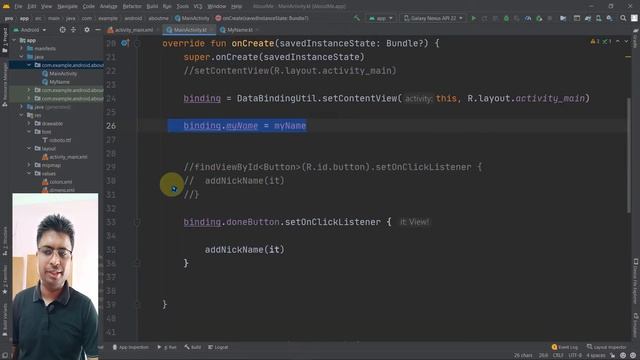Open the Project tool window side tab
The width and height of the screenshot is (640, 360).
pyautogui.click(x=4, y=40)
